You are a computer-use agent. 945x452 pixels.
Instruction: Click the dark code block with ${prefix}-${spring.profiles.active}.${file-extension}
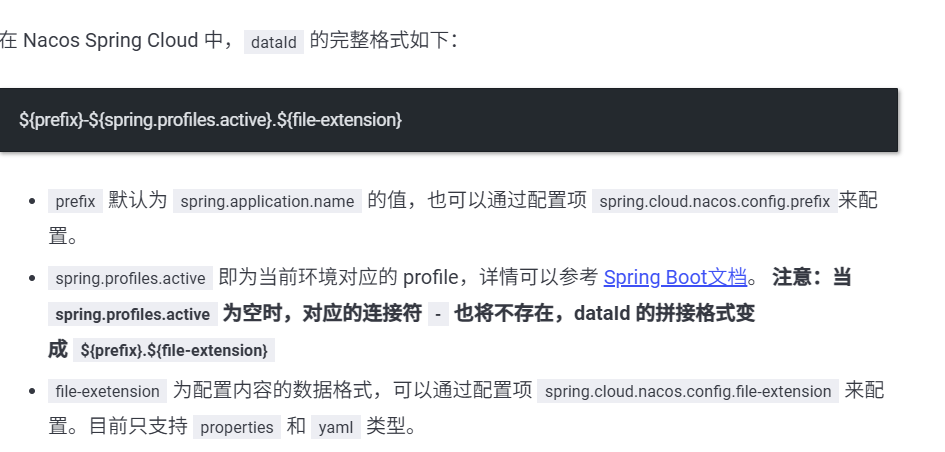click(448, 120)
